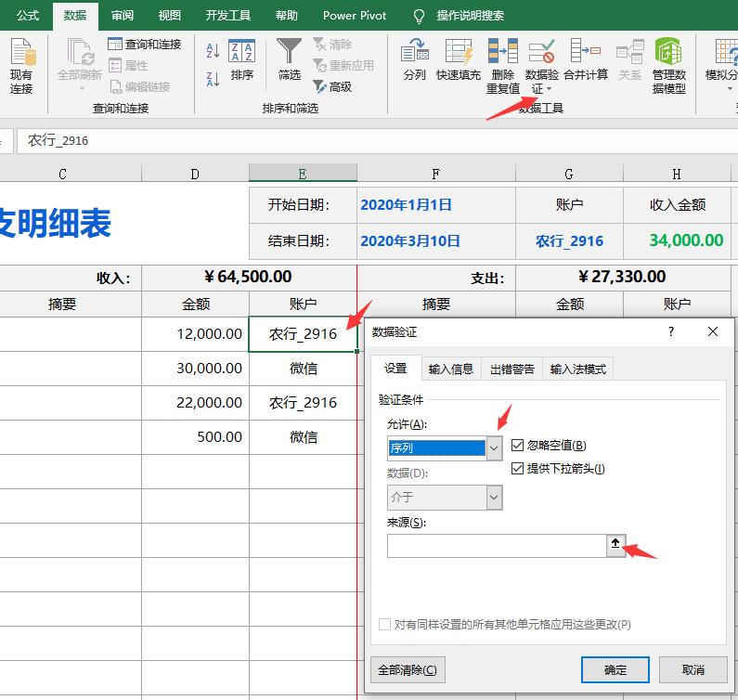Expand the Data (数据) 介于 dropdown
Viewport: 738px width, 700px height.
pos(494,497)
